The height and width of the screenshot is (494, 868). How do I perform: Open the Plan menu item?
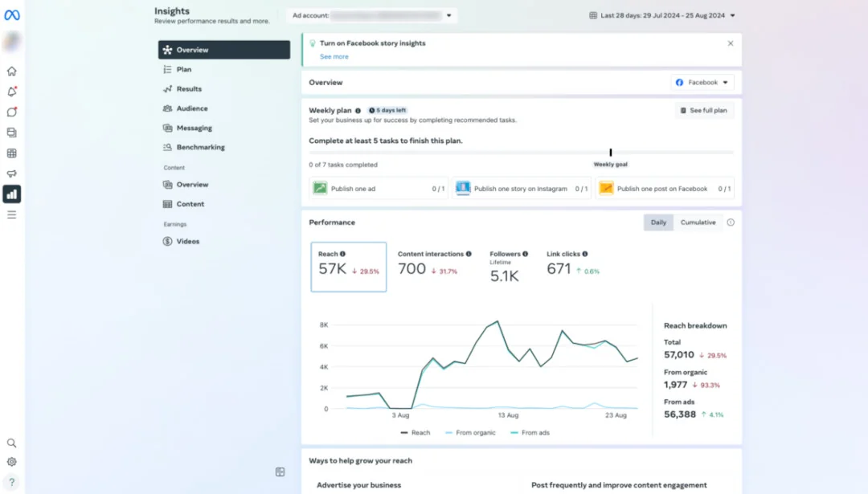pos(223,69)
